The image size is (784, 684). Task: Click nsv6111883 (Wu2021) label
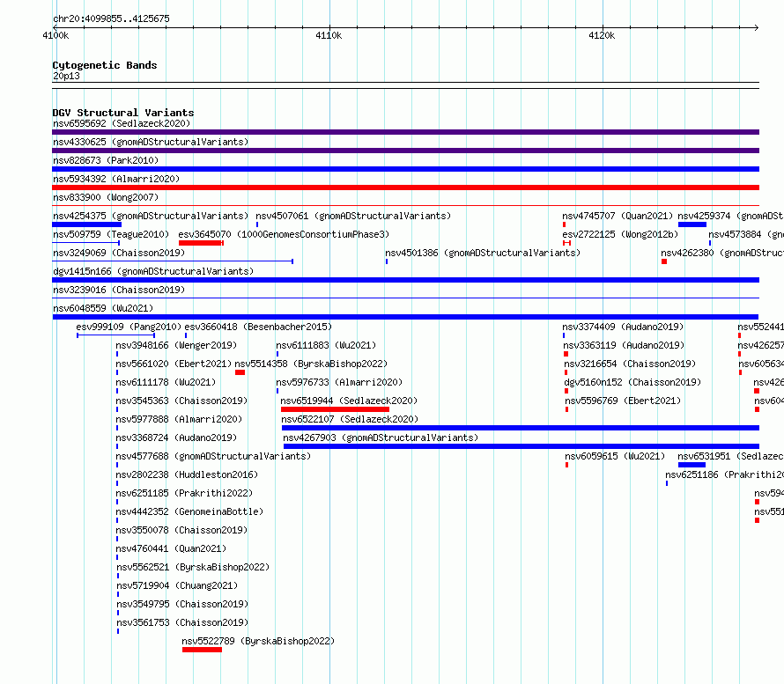(x=326, y=345)
